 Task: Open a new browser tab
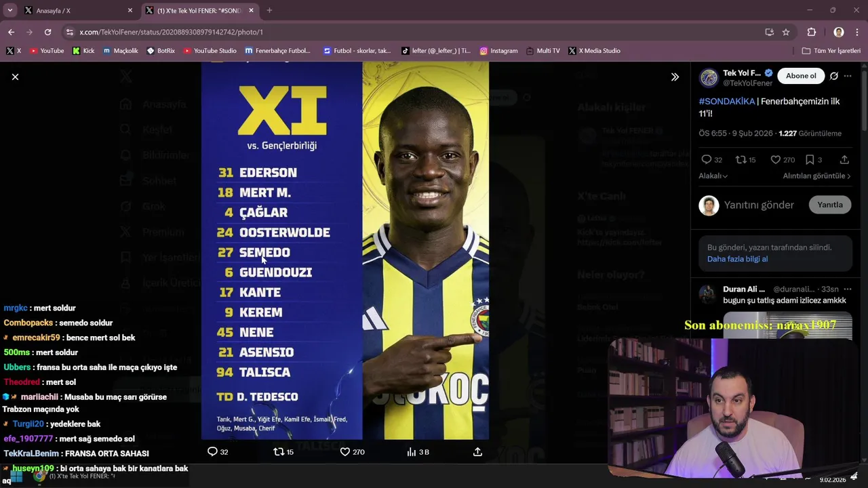pos(269,10)
